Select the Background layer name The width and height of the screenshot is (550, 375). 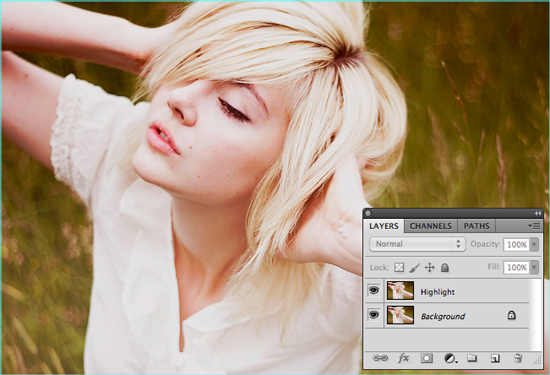443,316
